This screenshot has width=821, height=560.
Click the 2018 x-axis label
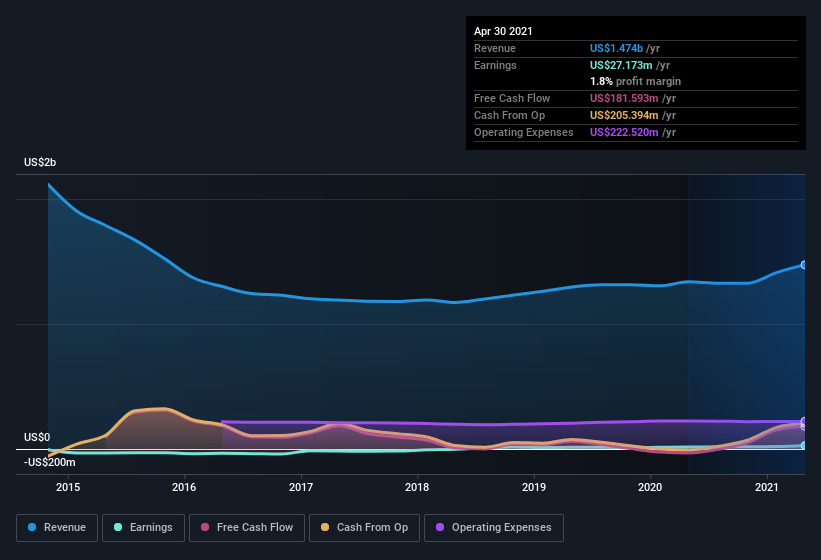click(x=417, y=487)
